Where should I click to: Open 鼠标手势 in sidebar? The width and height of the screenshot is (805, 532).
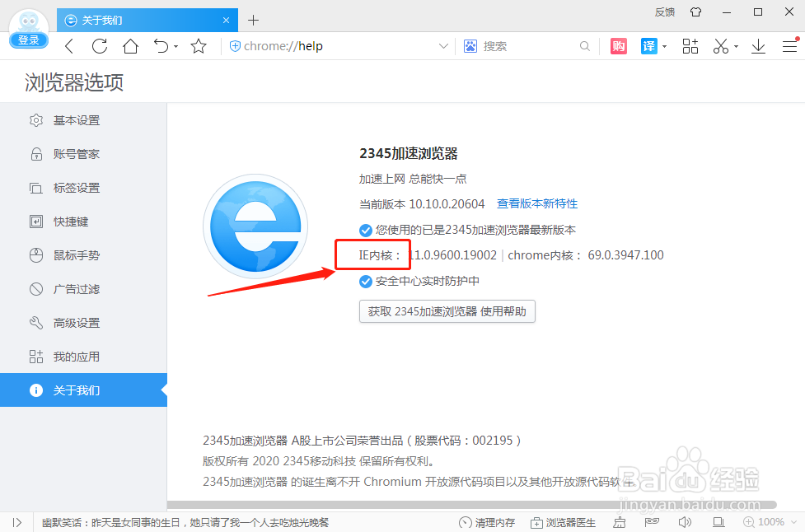[83, 255]
